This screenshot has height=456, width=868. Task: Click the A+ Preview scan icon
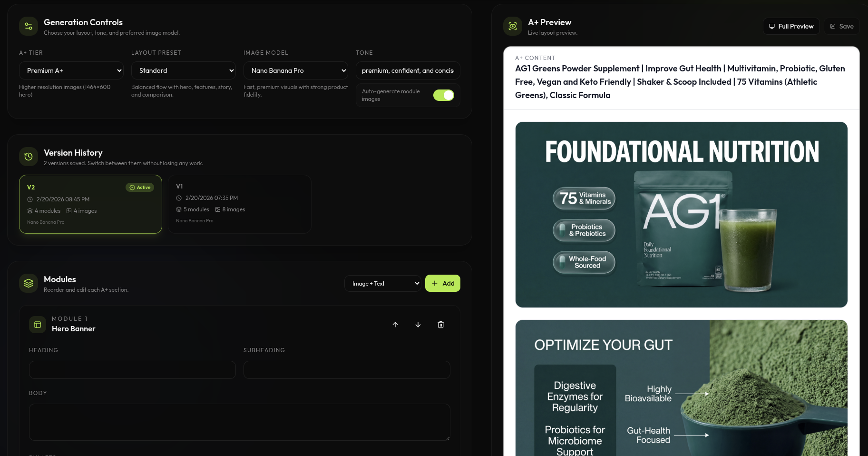(513, 26)
